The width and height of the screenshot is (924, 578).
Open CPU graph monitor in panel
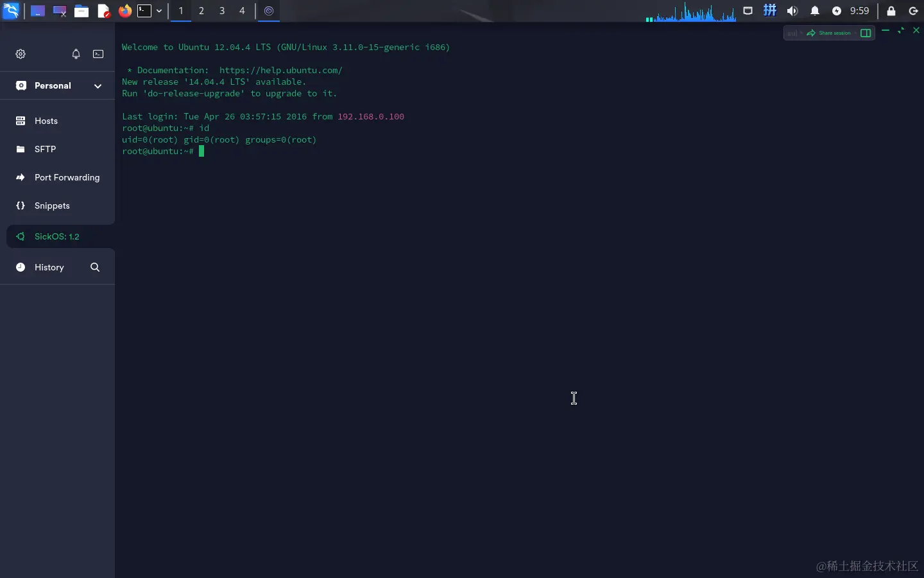pyautogui.click(x=690, y=12)
